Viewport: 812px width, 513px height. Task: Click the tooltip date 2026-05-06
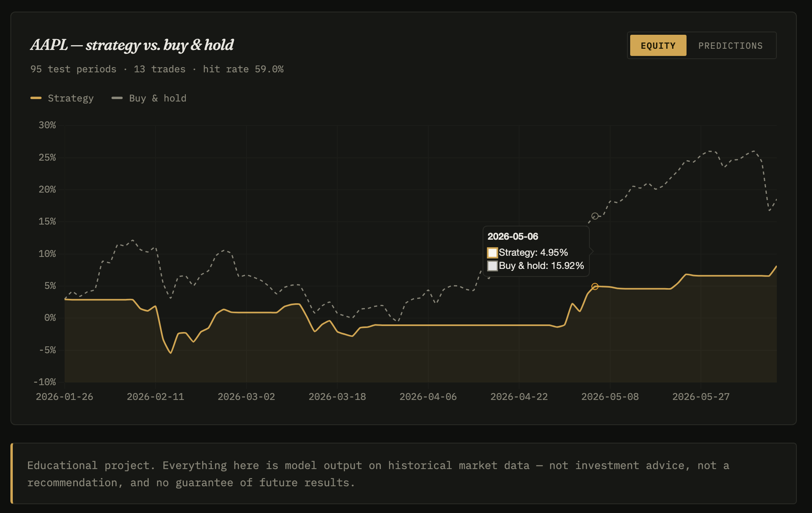tap(513, 237)
